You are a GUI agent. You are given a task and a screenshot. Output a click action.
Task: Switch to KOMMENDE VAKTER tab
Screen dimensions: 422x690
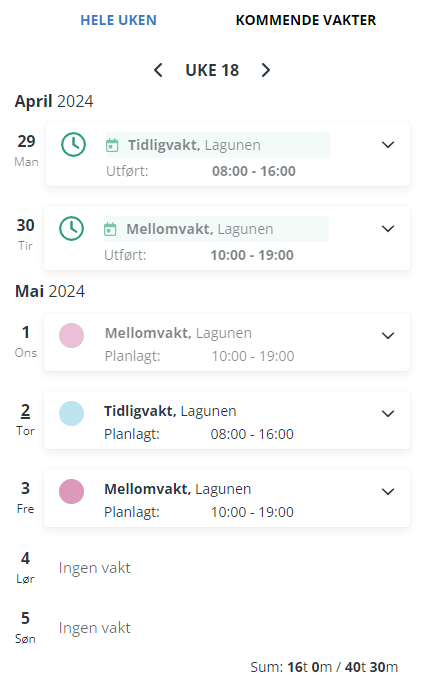click(x=306, y=20)
